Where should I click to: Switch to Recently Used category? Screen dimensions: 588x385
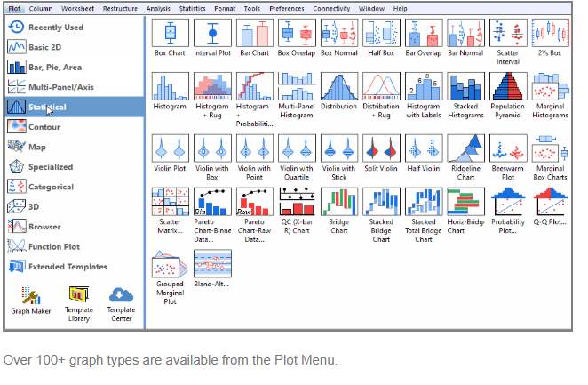[x=75, y=28]
